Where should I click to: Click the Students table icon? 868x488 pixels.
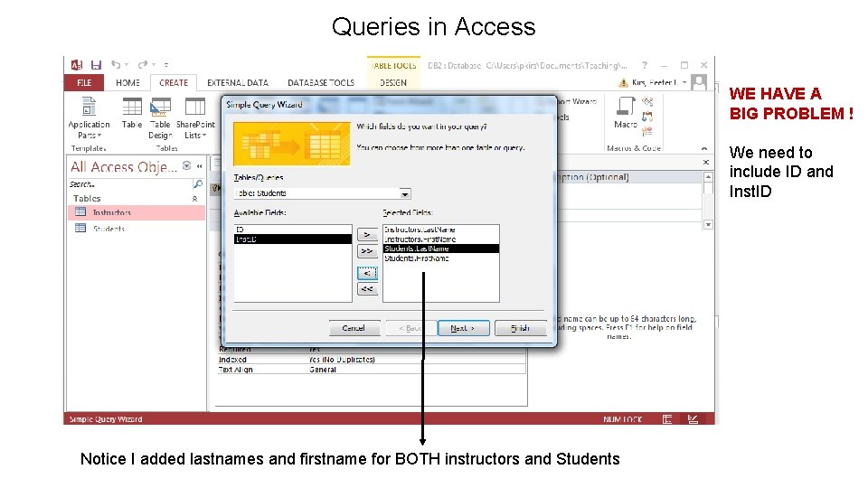(x=80, y=228)
